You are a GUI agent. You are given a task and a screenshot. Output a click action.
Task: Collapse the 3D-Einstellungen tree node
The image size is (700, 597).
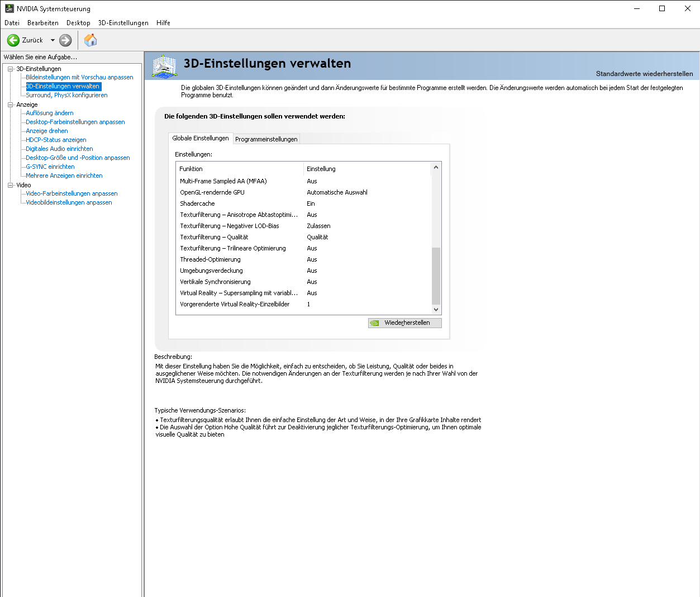pos(10,69)
